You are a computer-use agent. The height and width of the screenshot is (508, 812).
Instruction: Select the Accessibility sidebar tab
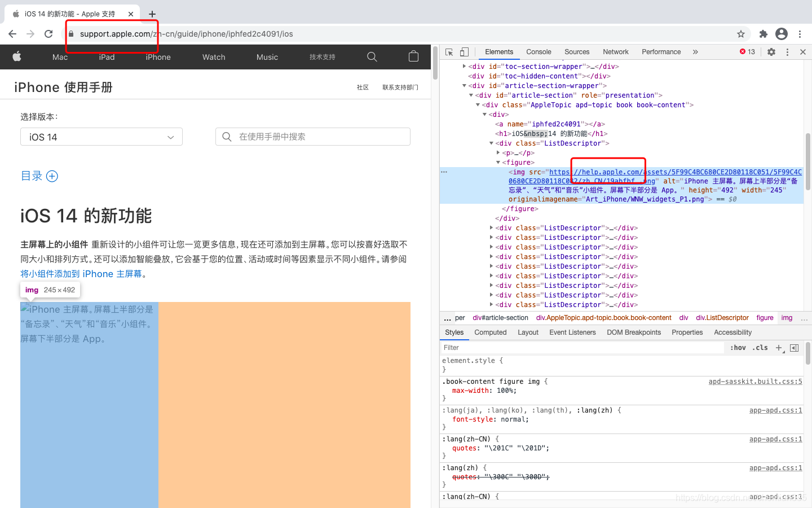733,332
